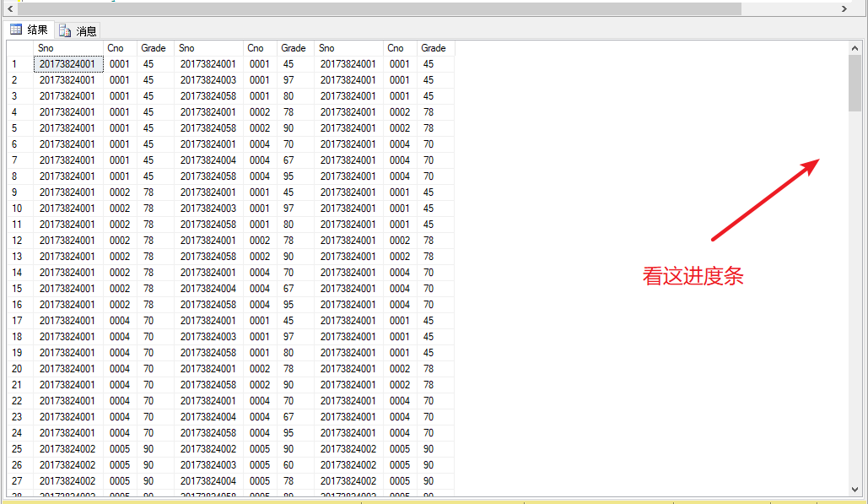Click second Grade cell 80 in row 3

(295, 95)
